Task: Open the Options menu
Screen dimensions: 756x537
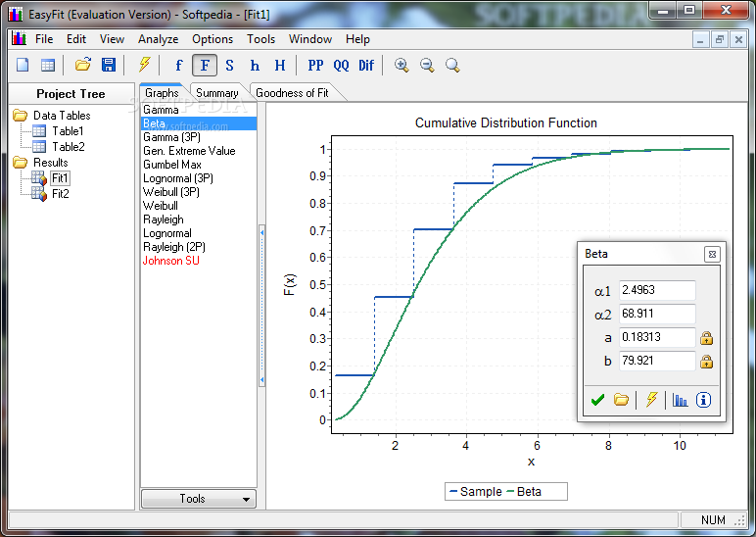Action: coord(213,39)
